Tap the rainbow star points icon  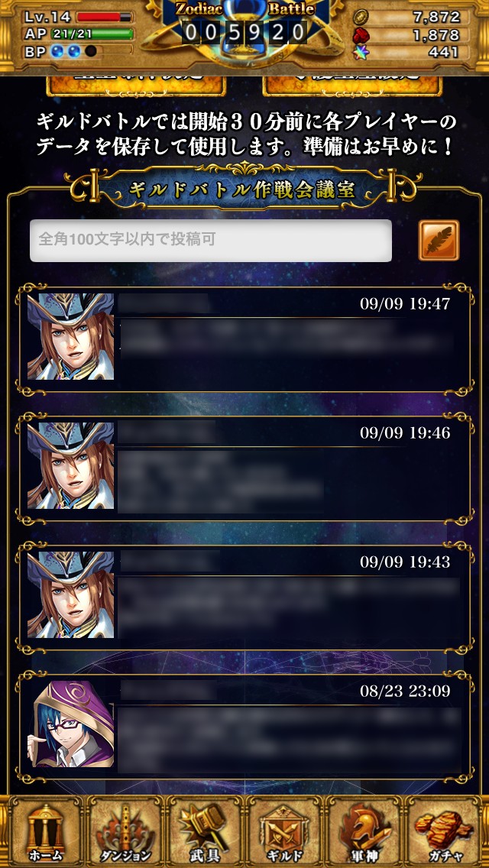pos(361,53)
